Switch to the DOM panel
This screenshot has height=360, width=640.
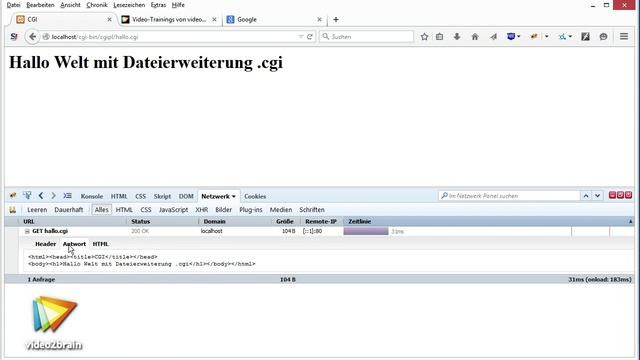186,196
